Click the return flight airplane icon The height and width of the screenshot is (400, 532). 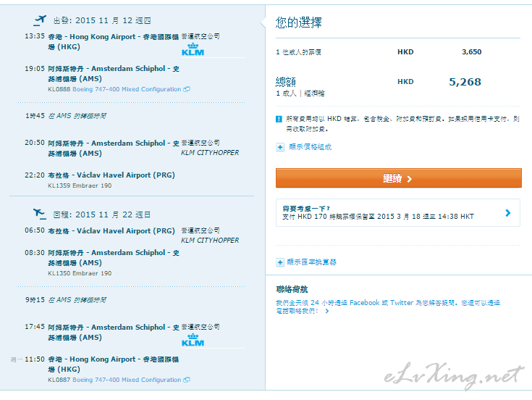[39, 214]
